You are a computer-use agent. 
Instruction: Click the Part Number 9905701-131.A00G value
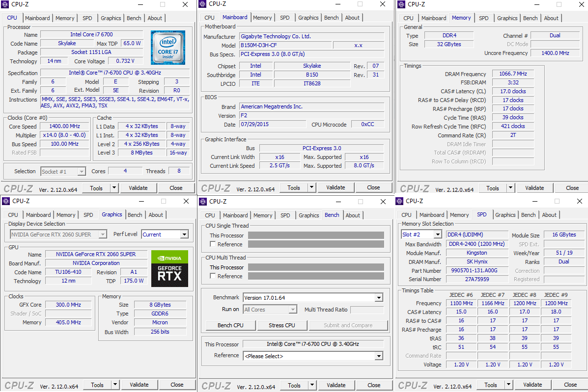pos(476,270)
